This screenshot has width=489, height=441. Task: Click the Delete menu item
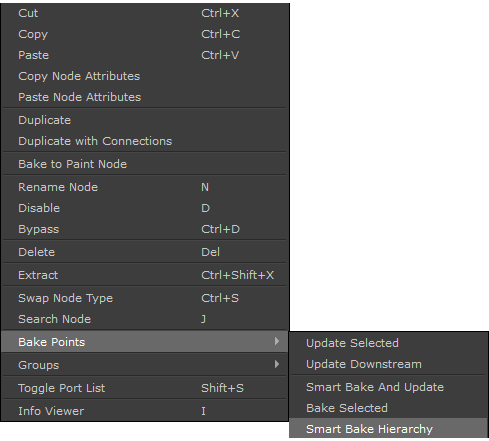(x=145, y=252)
